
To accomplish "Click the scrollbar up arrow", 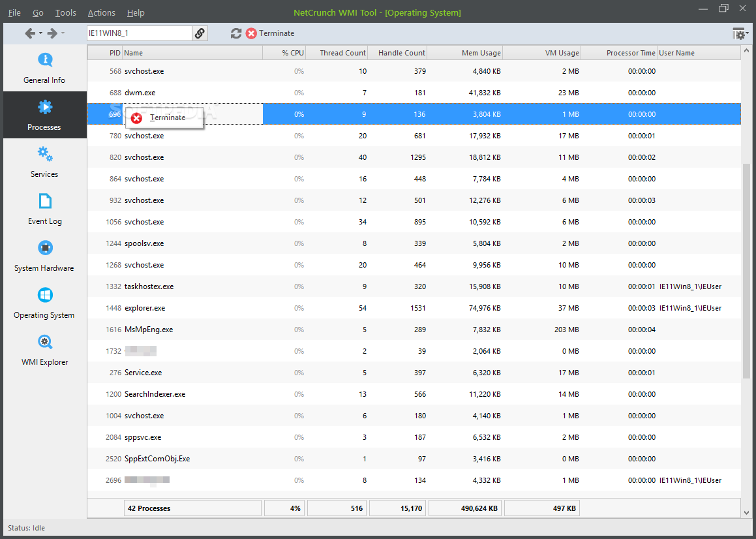I will pos(747,50).
